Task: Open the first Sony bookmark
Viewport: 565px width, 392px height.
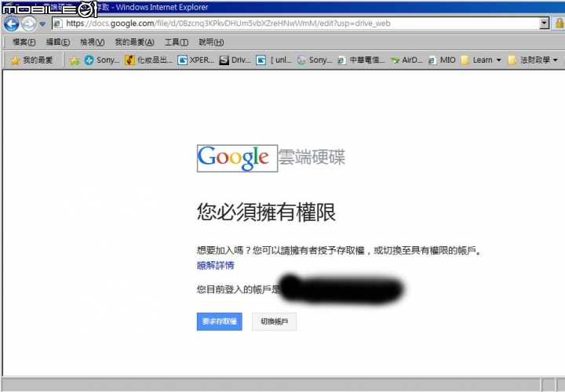Action: coord(102,60)
